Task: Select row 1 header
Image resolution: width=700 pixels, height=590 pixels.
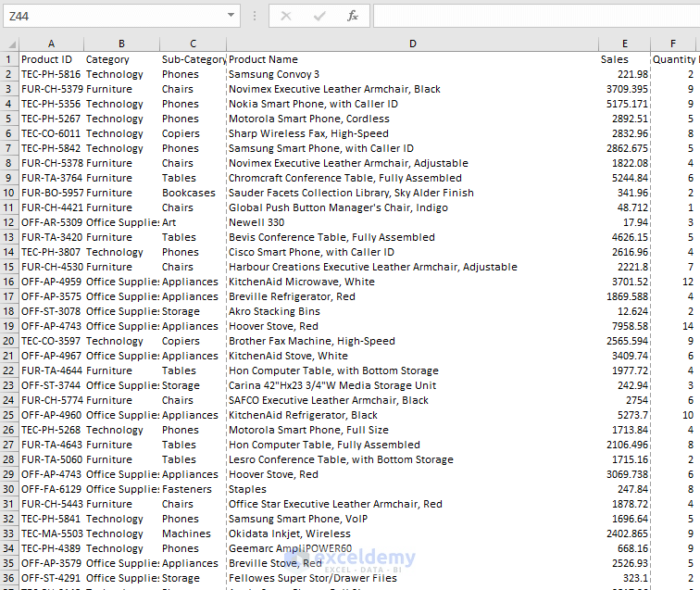Action: 9,59
